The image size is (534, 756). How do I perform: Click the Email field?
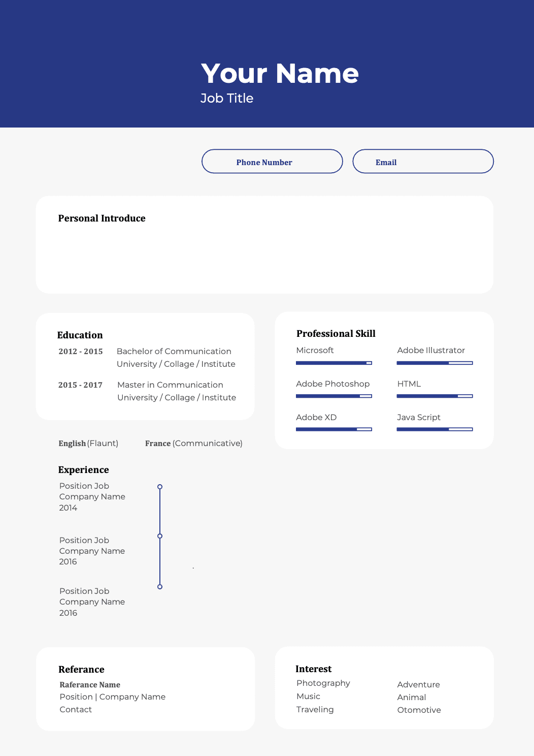pos(423,162)
